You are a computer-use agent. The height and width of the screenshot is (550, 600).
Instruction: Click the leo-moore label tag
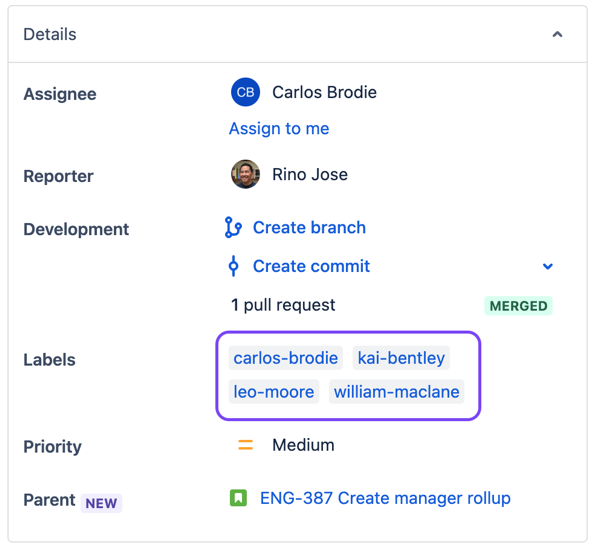point(274,392)
